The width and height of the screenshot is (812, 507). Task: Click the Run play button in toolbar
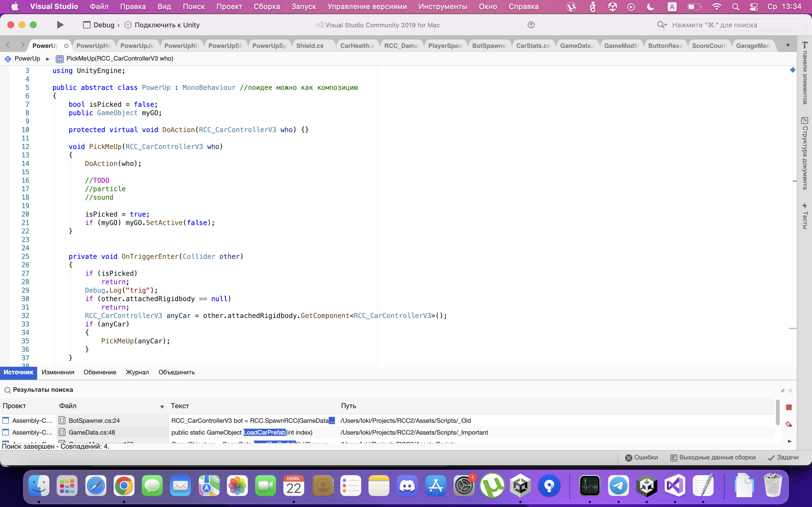coord(60,25)
